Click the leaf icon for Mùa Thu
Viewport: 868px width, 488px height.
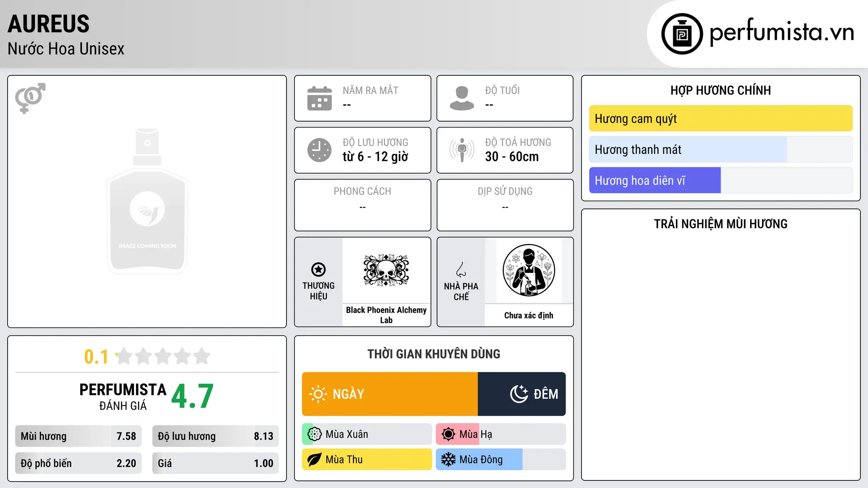pyautogui.click(x=314, y=460)
